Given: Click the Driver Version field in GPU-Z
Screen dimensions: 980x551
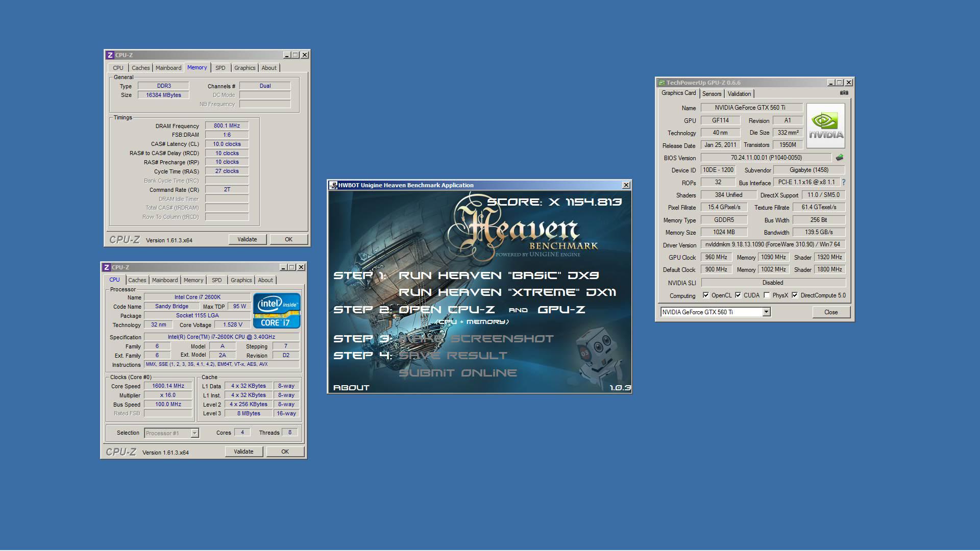Looking at the screenshot, I should click(773, 244).
